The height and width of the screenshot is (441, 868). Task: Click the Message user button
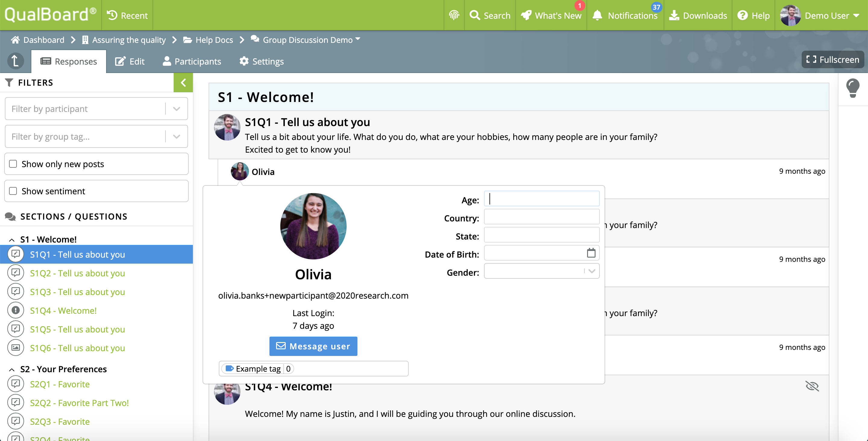coord(313,346)
